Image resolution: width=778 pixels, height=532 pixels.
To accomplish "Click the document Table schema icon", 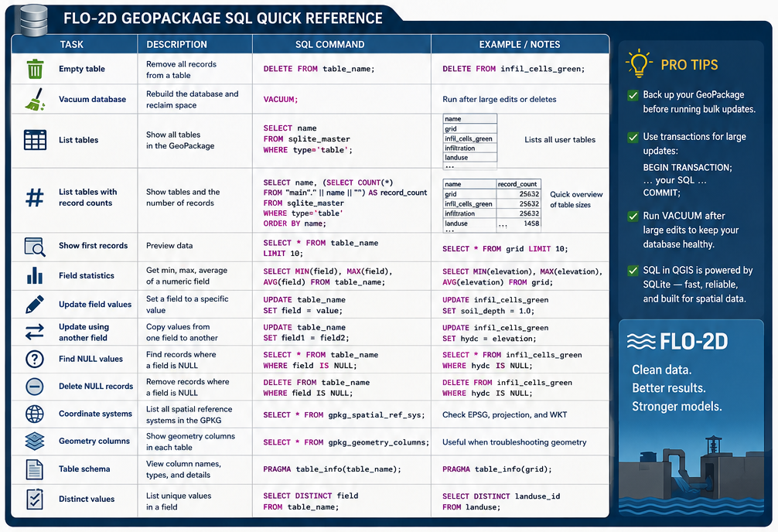I will (35, 469).
